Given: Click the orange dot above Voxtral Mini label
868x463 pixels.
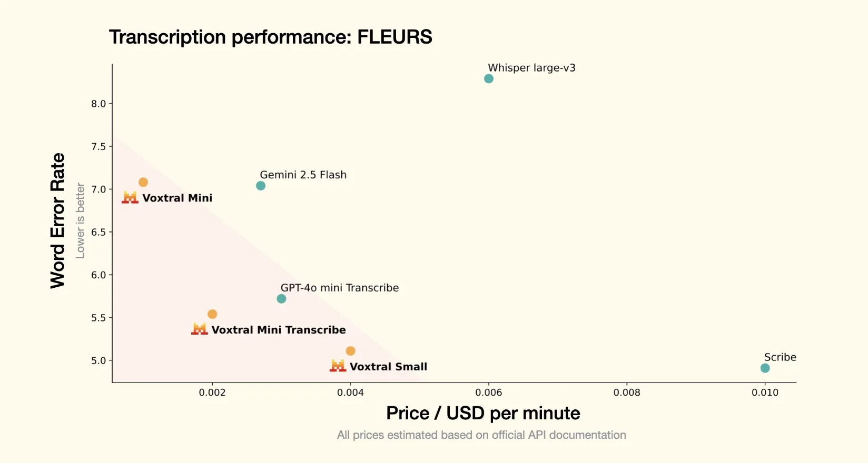Looking at the screenshot, I should 143,182.
